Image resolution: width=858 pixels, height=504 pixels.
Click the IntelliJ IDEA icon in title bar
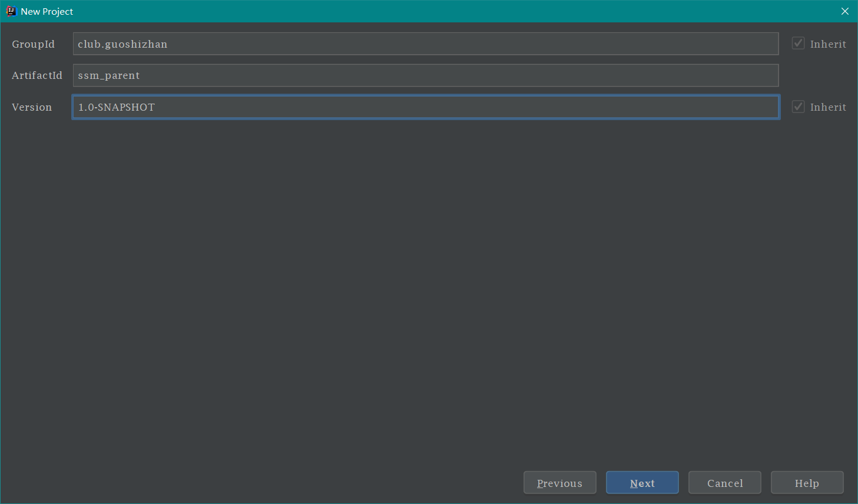[11, 11]
